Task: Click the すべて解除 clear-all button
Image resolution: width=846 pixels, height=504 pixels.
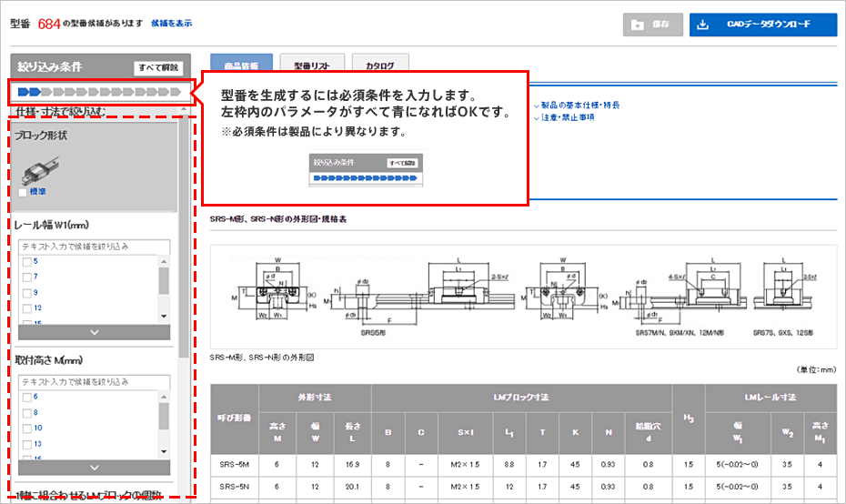Action: click(158, 67)
